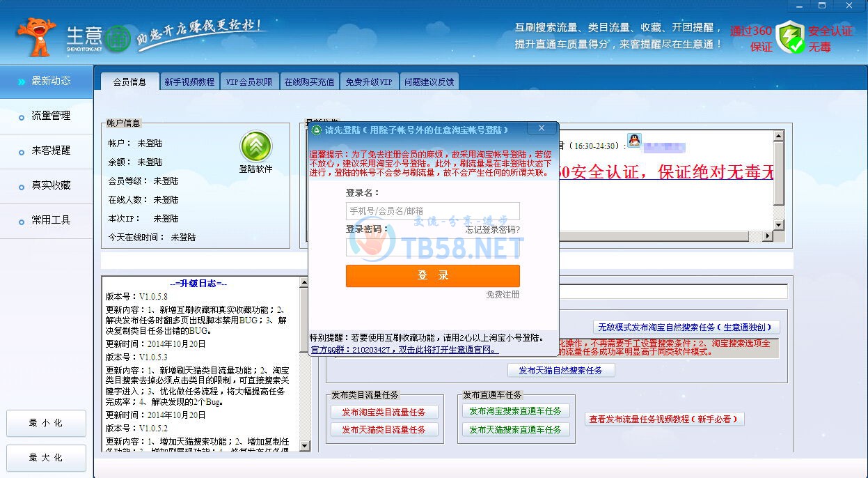This screenshot has width=868, height=478.
Task: Click the 版本号: V1.0.5.3 text
Action: click(x=136, y=357)
